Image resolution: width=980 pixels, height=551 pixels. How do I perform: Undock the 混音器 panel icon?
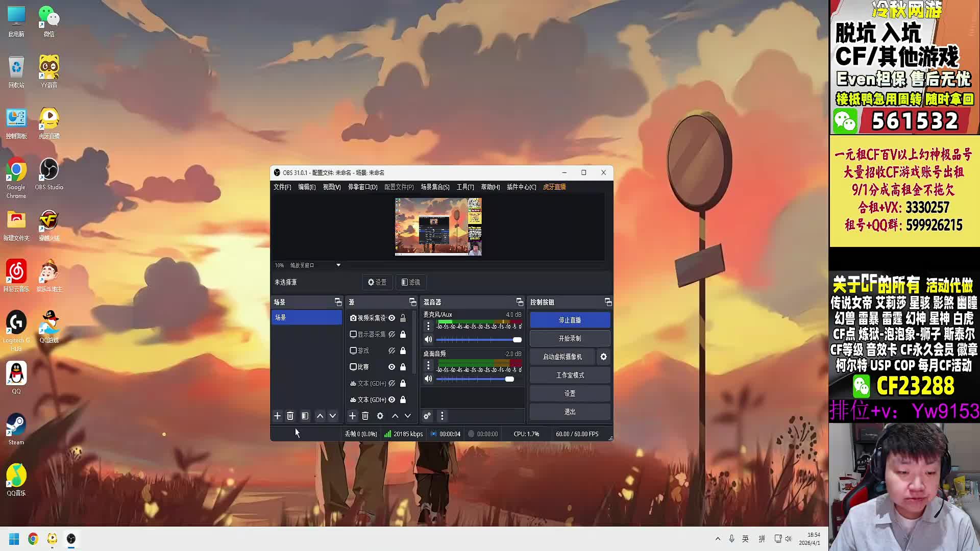519,302
